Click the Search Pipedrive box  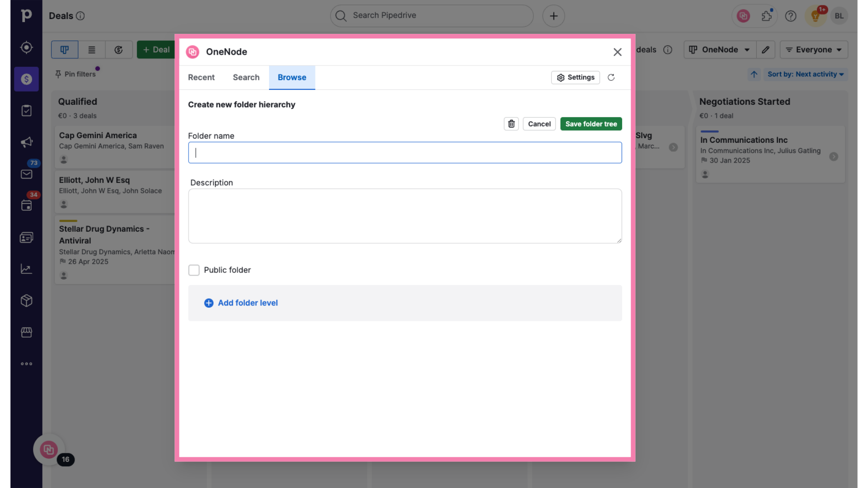tap(432, 16)
